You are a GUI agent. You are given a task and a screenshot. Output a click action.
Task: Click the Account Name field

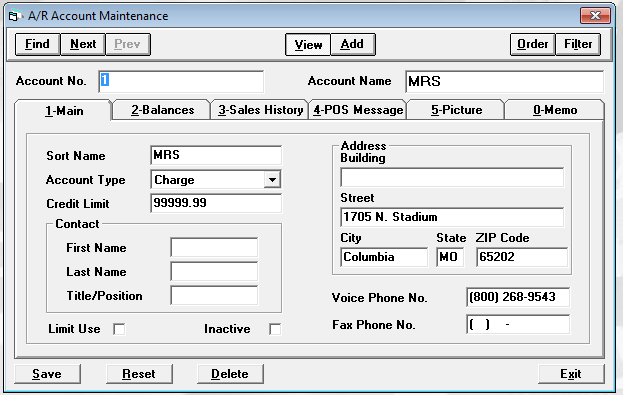pyautogui.click(x=505, y=81)
